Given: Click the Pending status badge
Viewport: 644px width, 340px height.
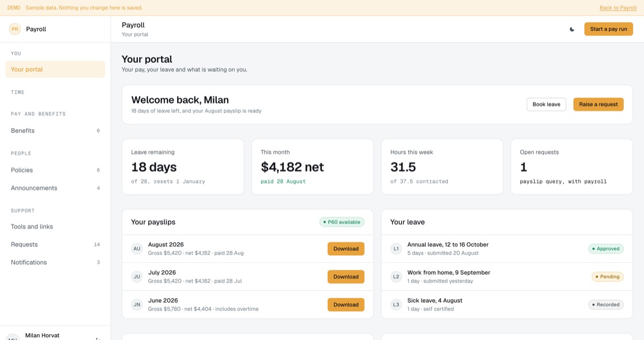Looking at the screenshot, I should click(607, 277).
